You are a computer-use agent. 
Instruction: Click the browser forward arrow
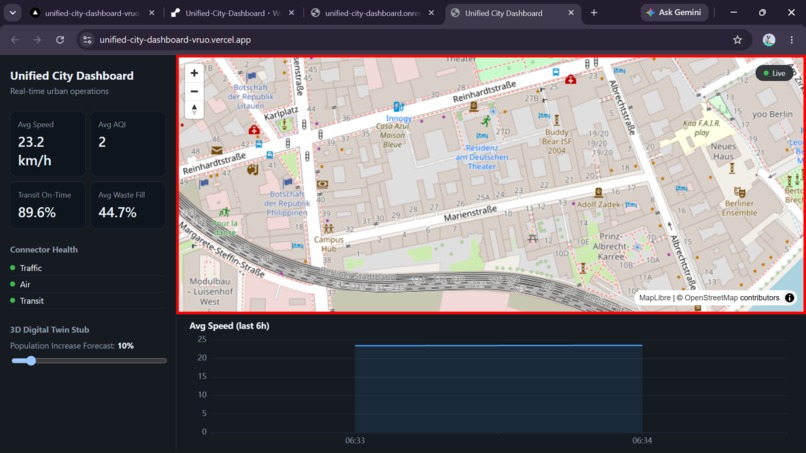click(37, 40)
